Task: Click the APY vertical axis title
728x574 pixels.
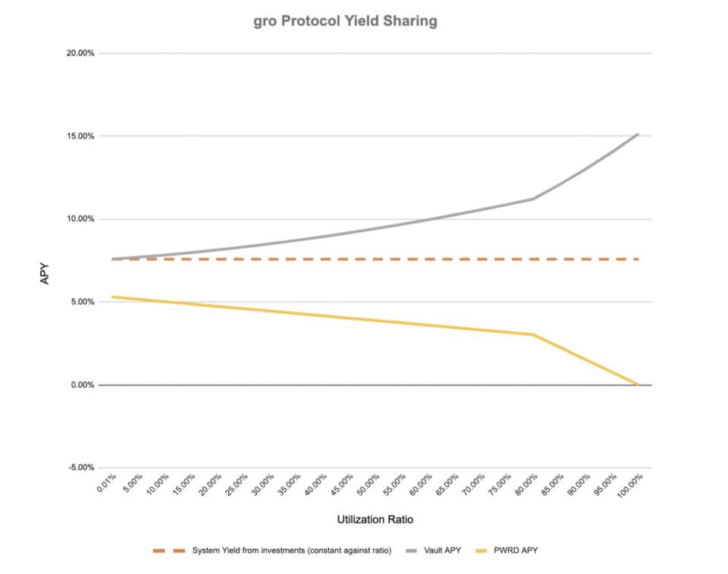Action: tap(45, 274)
